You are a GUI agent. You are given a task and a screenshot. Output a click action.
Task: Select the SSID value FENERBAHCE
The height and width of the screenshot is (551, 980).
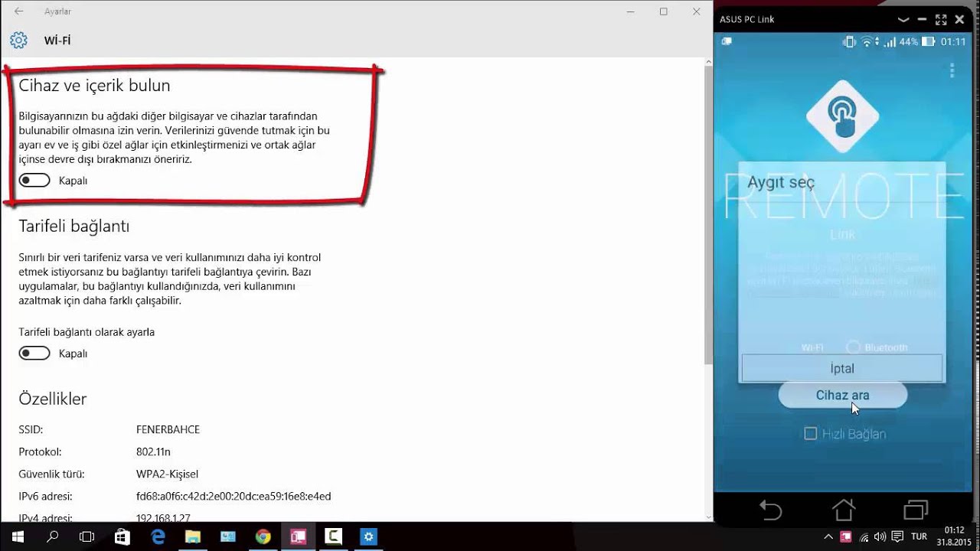[x=168, y=430]
